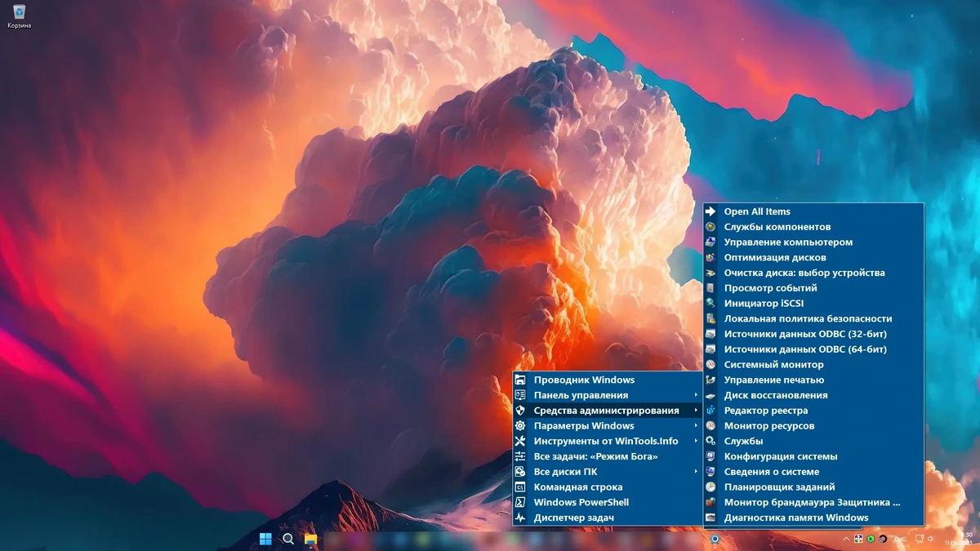Open Планировщик заданий menu entry
Screen dimensions: 980x551
[813, 487]
